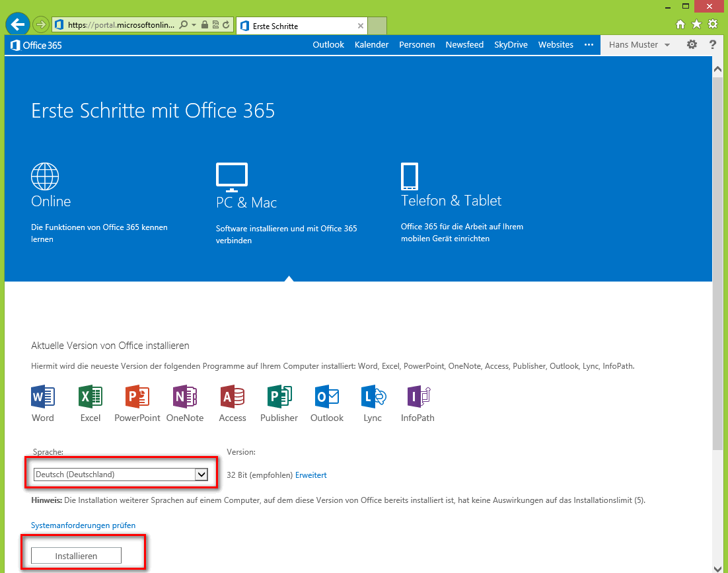Open browser favorites star icon

[x=696, y=24]
